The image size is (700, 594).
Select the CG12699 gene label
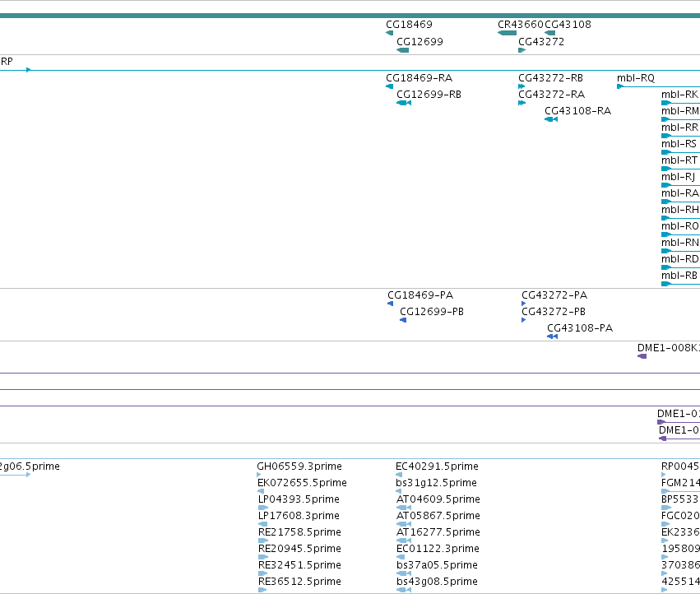click(x=420, y=42)
